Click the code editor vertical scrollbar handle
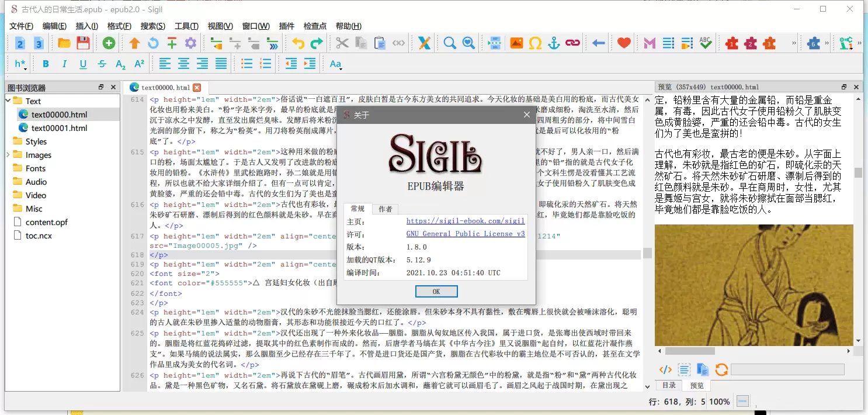Viewport: 868px width, 415px height. click(647, 253)
